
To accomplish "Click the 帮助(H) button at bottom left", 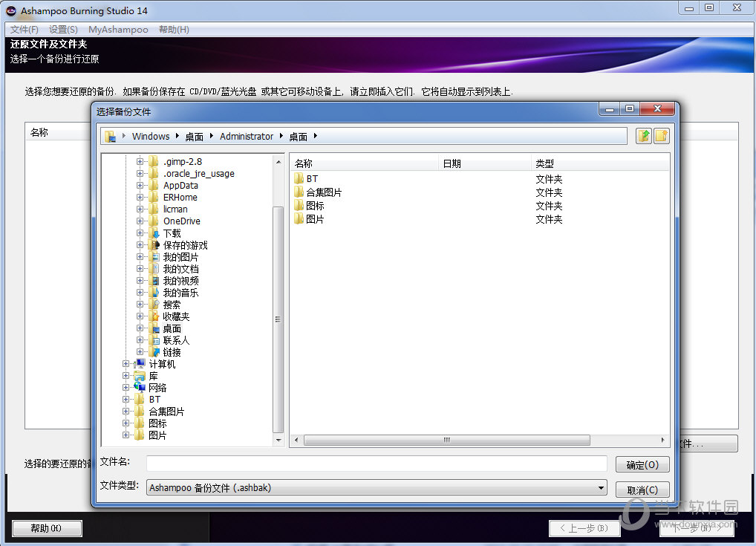I will (x=47, y=528).
